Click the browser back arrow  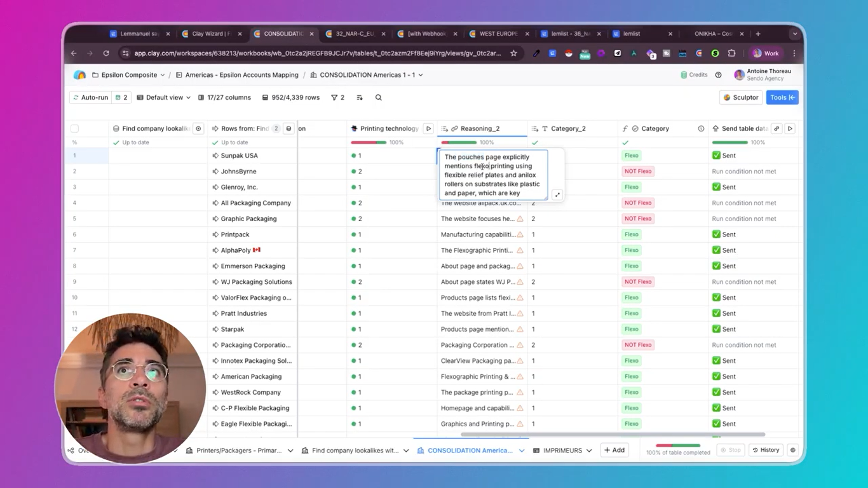point(74,53)
